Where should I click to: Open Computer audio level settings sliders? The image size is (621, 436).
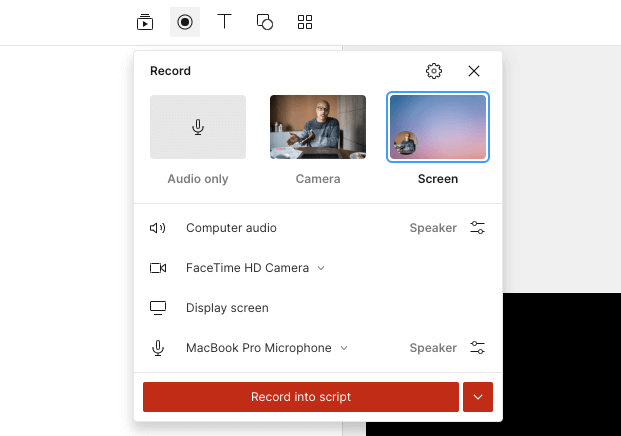coord(478,228)
